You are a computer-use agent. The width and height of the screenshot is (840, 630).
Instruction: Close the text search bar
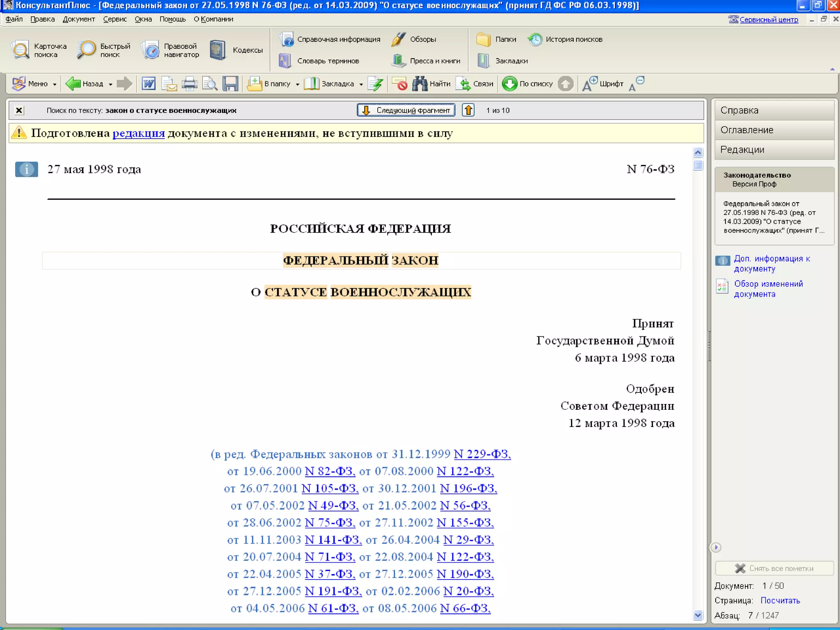pyautogui.click(x=19, y=110)
